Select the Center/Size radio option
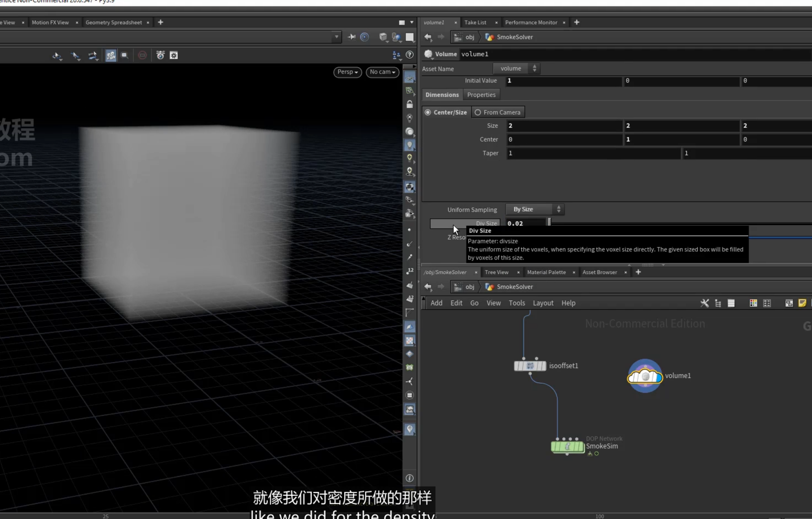The image size is (812, 519). 446,112
